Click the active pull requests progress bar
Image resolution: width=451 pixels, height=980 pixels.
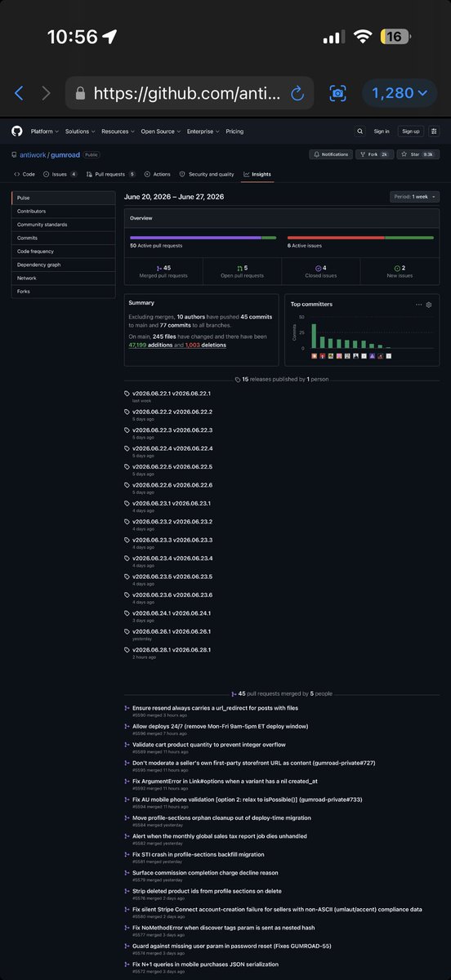pos(203,238)
